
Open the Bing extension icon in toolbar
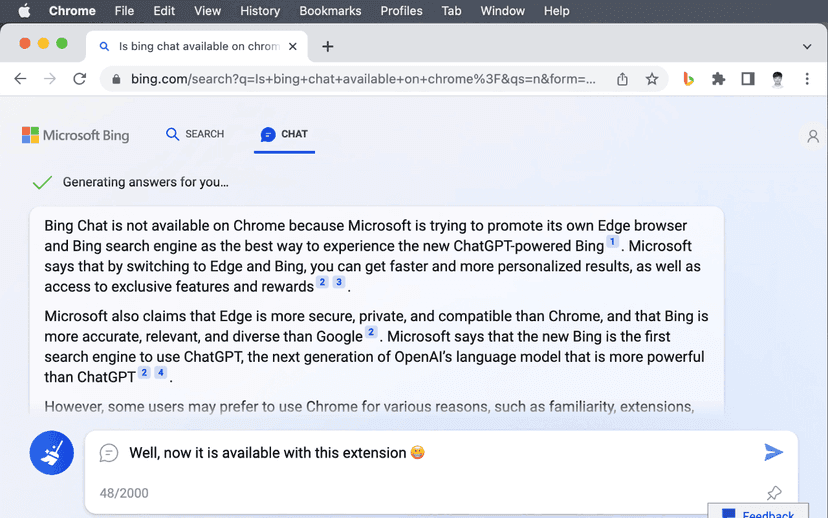[x=688, y=79]
